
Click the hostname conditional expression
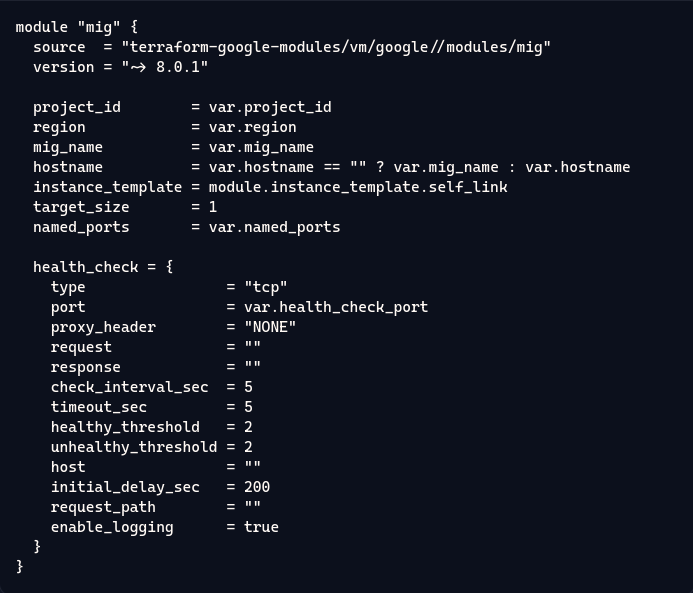pyautogui.click(x=419, y=167)
